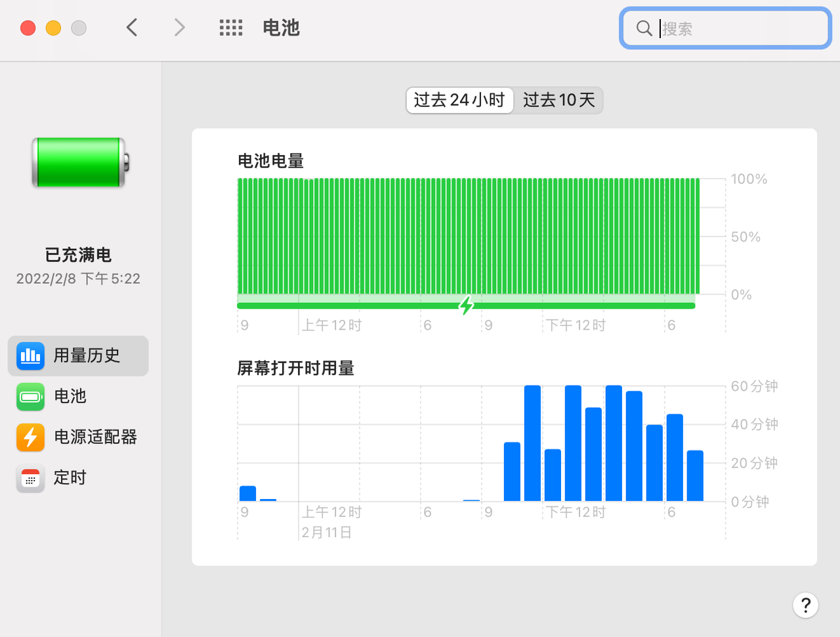Screen dimensions: 840x637
Task: Go forward with the right chevron
Action: [x=179, y=28]
